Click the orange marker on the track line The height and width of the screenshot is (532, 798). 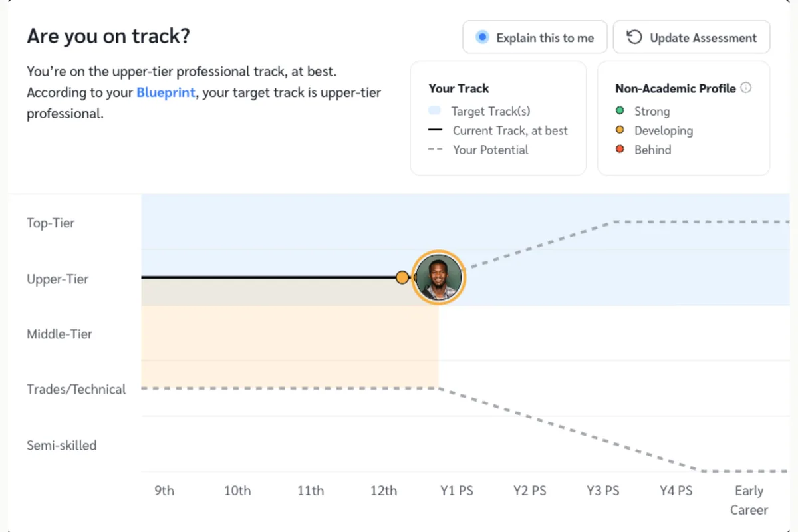tap(402, 277)
